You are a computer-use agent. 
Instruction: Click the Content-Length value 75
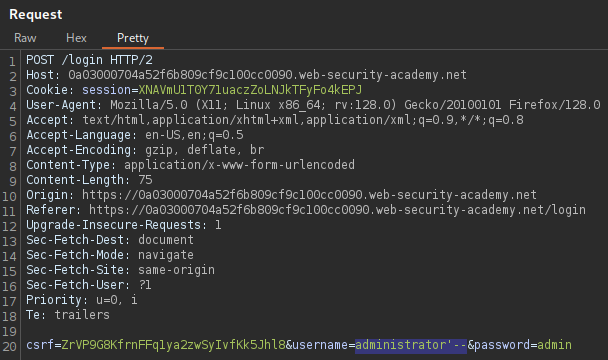[x=145, y=180]
